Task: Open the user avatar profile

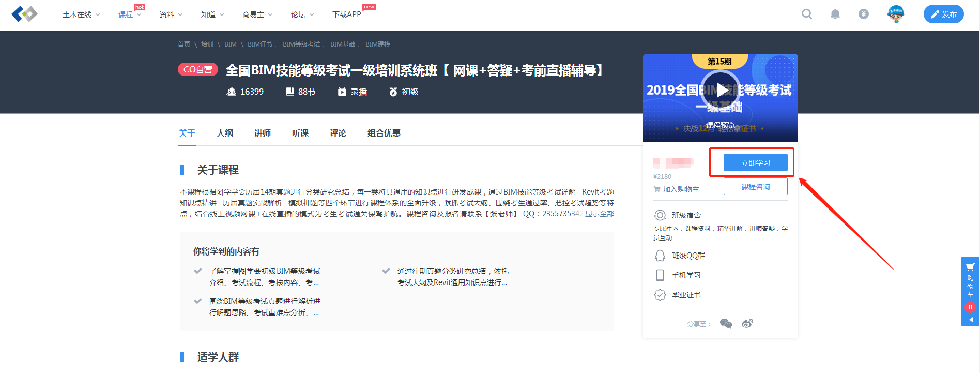Action: coord(896,14)
